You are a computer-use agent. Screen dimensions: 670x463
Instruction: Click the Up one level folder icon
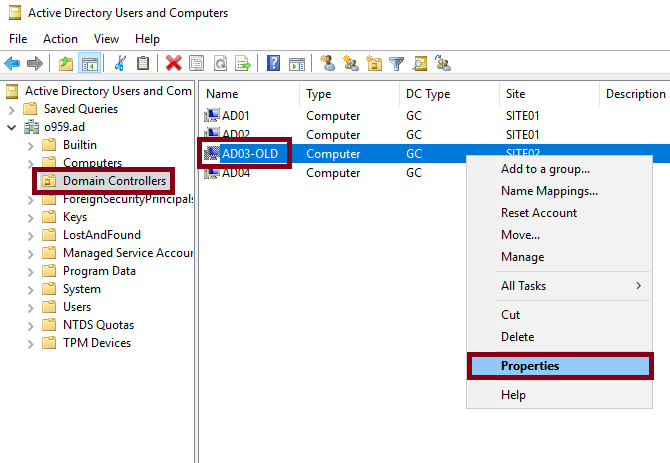point(66,64)
